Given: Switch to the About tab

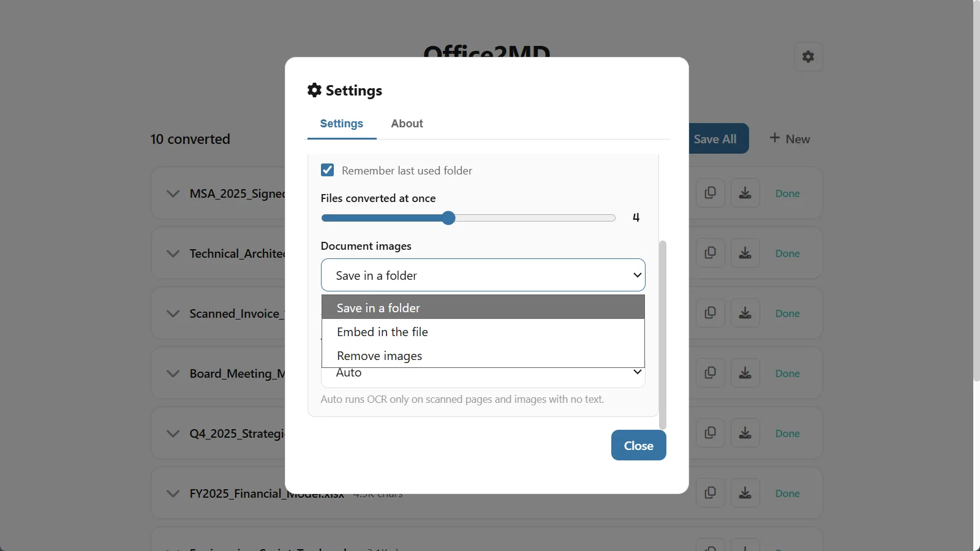Looking at the screenshot, I should [x=407, y=124].
